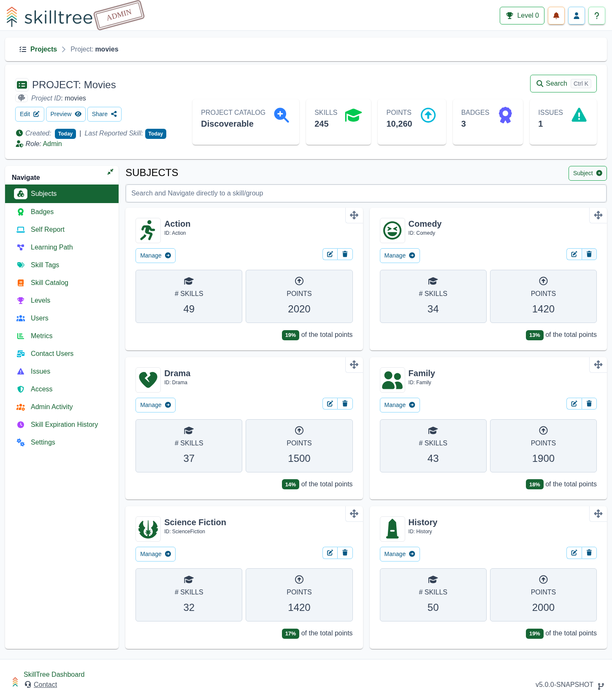Screen dimensions: 612x700
Task: Click the Drama broken heart icon
Action: (x=148, y=380)
